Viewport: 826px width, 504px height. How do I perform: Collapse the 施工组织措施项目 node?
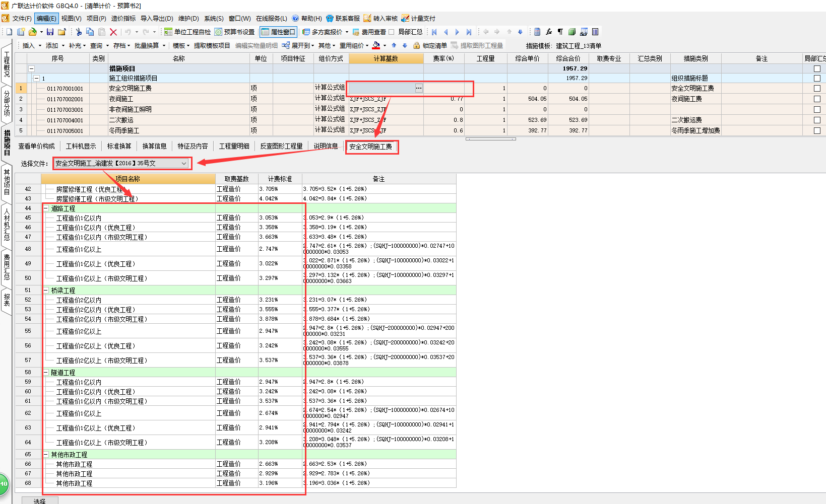click(36, 78)
